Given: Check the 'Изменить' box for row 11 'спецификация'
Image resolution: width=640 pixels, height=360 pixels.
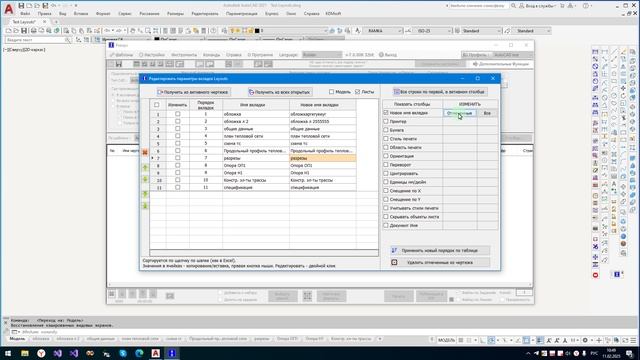Looking at the screenshot, I should pyautogui.click(x=178, y=187).
